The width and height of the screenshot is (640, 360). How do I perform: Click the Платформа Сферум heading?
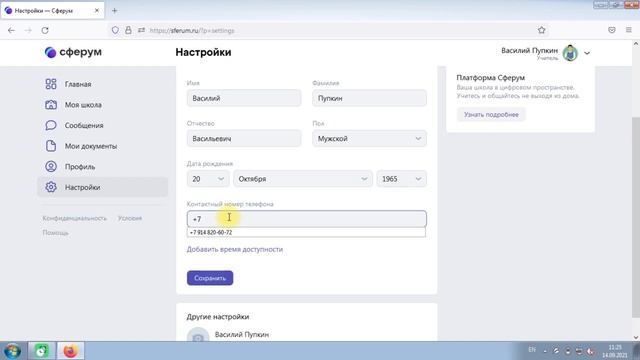[x=491, y=78]
